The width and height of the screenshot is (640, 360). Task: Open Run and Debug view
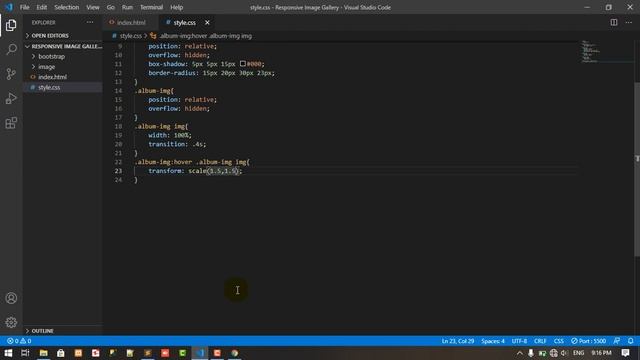(x=11, y=98)
